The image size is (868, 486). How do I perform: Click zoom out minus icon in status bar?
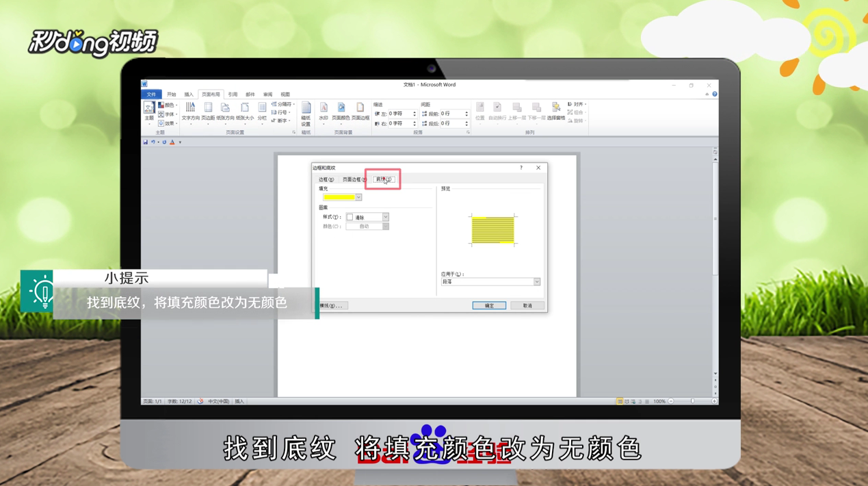click(x=671, y=401)
